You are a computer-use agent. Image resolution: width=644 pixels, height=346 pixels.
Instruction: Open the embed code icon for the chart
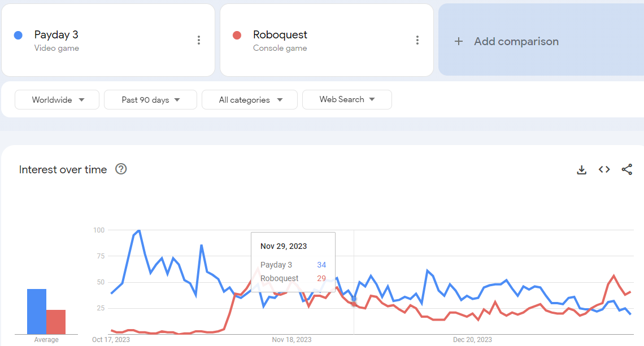point(604,169)
